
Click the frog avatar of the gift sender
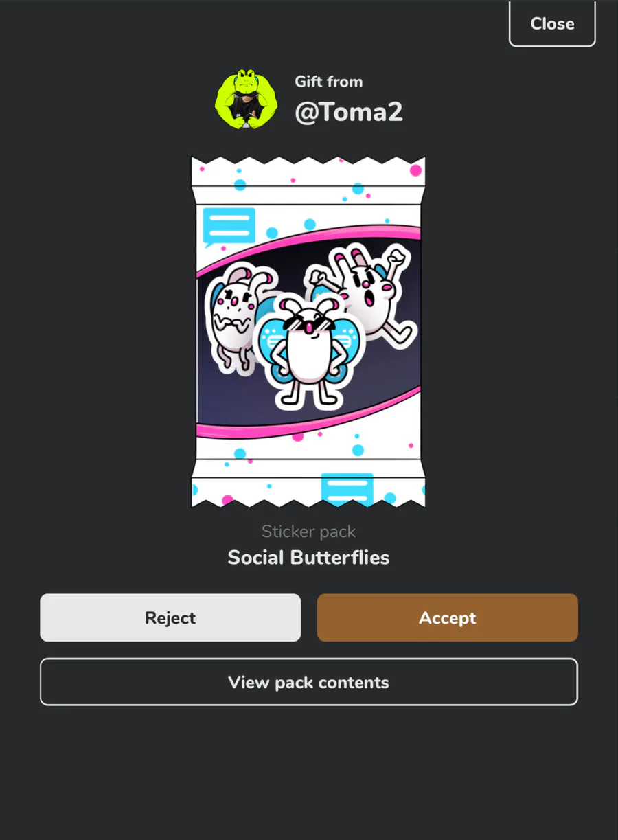pyautogui.click(x=247, y=100)
